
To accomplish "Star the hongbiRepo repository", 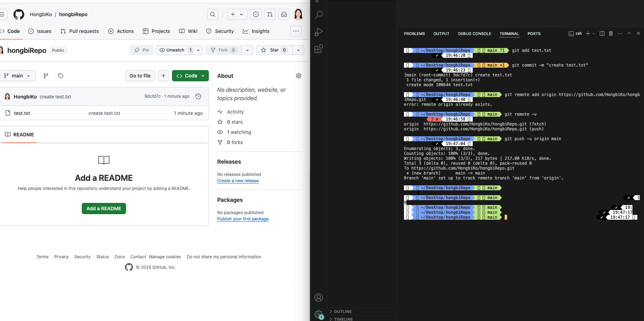I will tap(274, 50).
